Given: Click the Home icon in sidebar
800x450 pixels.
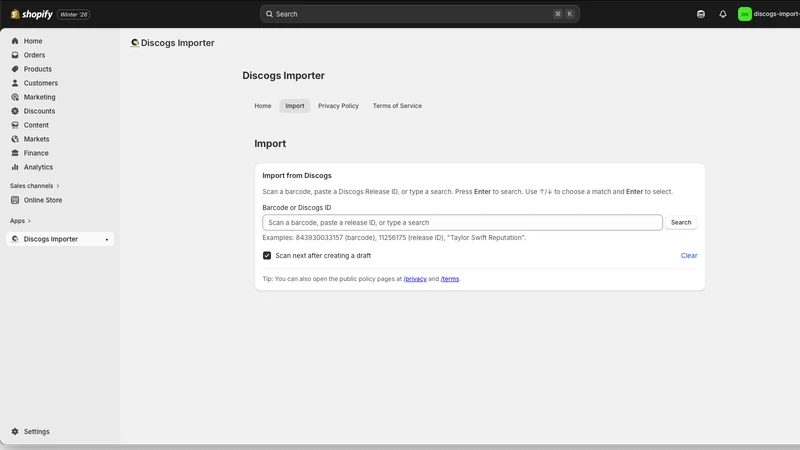Looking at the screenshot, I should (15, 41).
